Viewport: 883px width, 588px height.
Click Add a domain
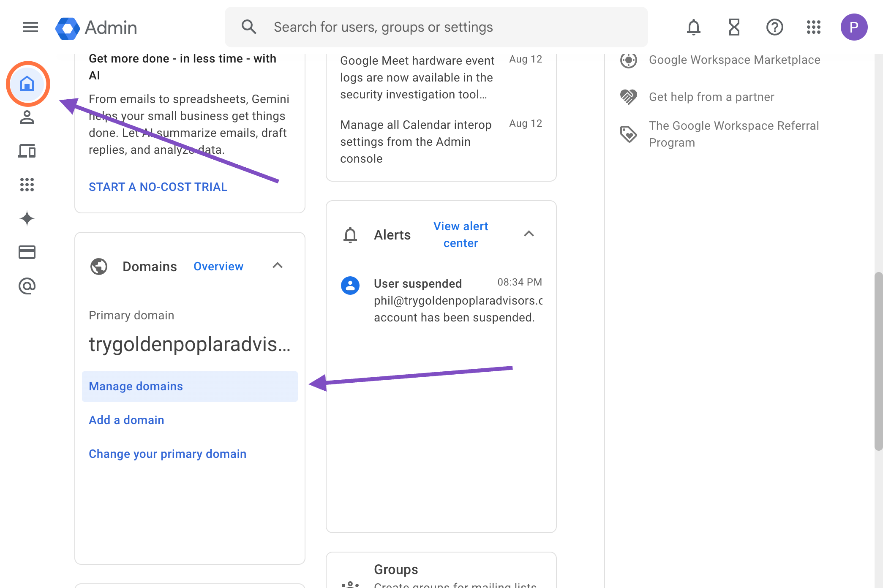[x=126, y=420]
